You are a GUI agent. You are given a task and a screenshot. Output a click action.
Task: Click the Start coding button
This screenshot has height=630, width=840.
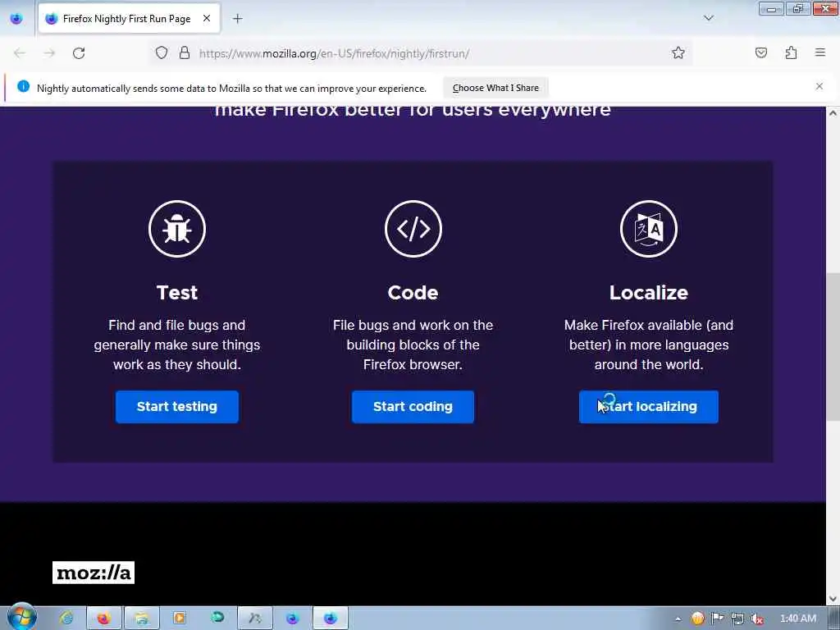(x=413, y=407)
